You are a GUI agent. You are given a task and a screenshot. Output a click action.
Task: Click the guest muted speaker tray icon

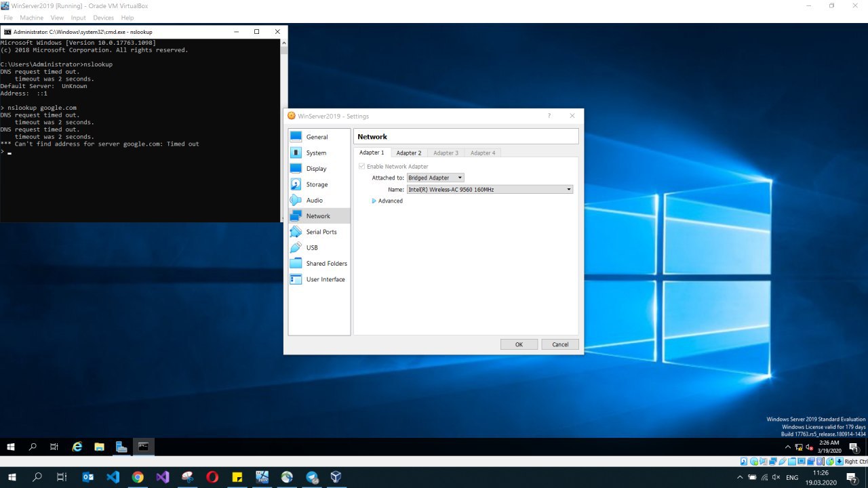pos(809,447)
